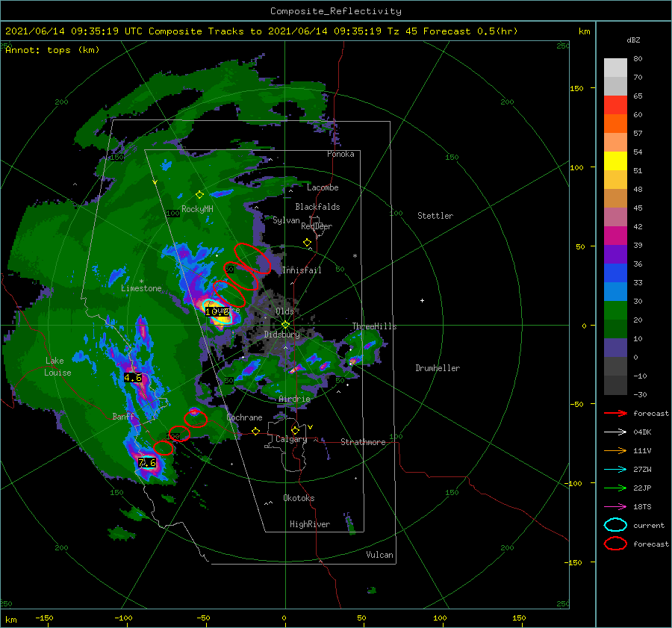Click the red 'forecast' ellipse legend symbol
This screenshot has width=672, height=628.
(615, 544)
